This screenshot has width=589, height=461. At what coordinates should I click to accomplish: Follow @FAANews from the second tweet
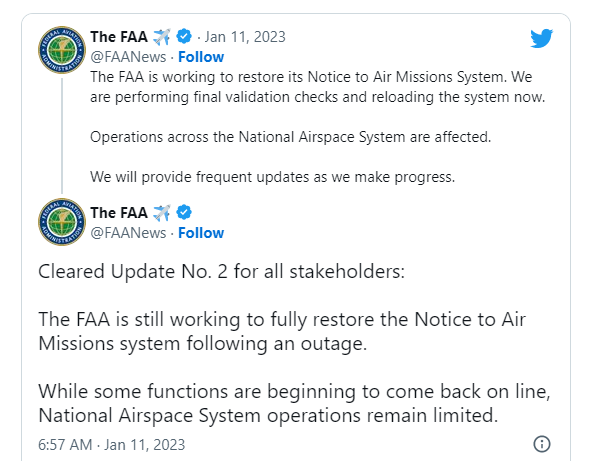(201, 233)
